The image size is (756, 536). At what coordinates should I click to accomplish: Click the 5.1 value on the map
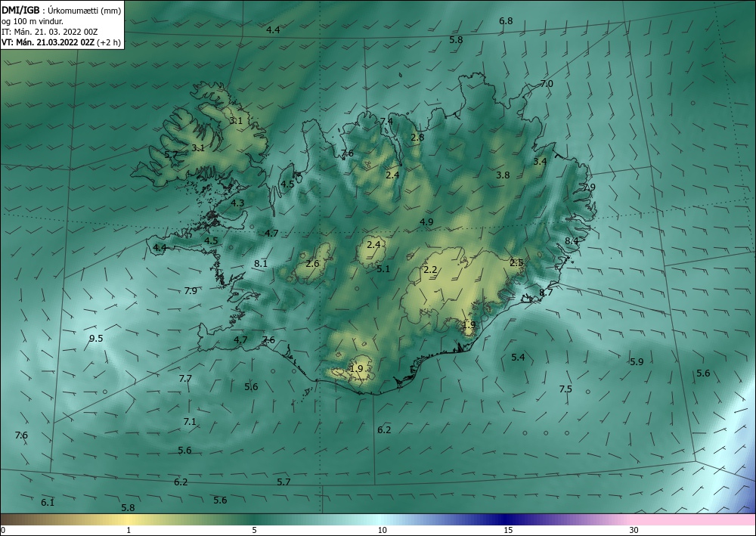[383, 269]
